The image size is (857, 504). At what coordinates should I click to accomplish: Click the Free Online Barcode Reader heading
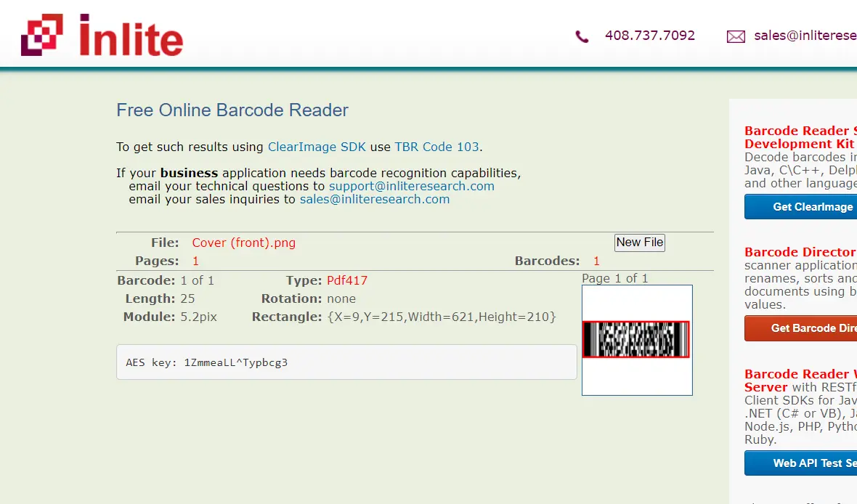pyautogui.click(x=232, y=110)
